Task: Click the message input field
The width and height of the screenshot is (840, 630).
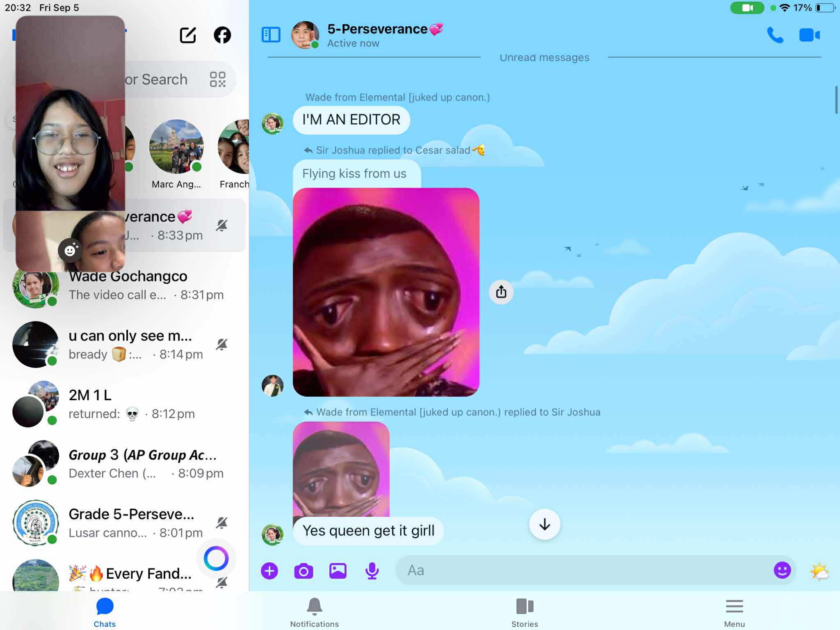Action: (x=596, y=570)
